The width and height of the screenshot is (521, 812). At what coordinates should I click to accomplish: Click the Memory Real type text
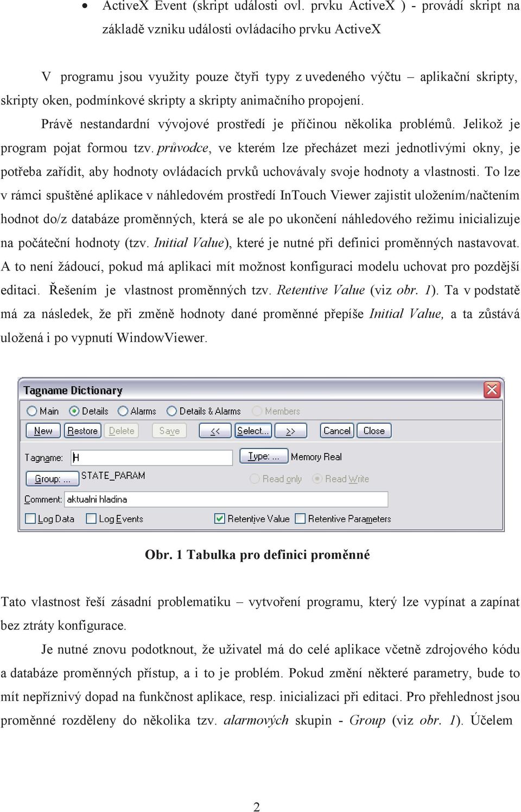point(316,457)
